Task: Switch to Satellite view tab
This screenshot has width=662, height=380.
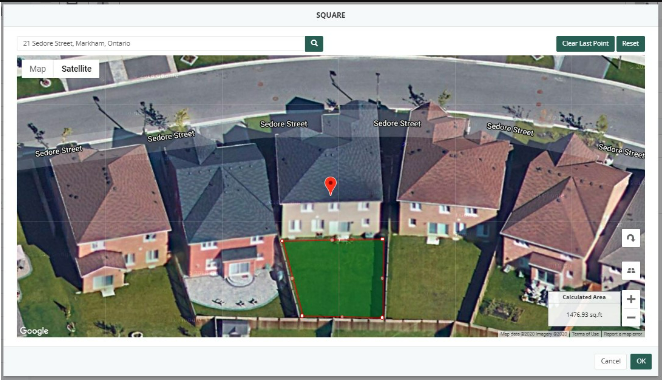Action: pos(76,69)
